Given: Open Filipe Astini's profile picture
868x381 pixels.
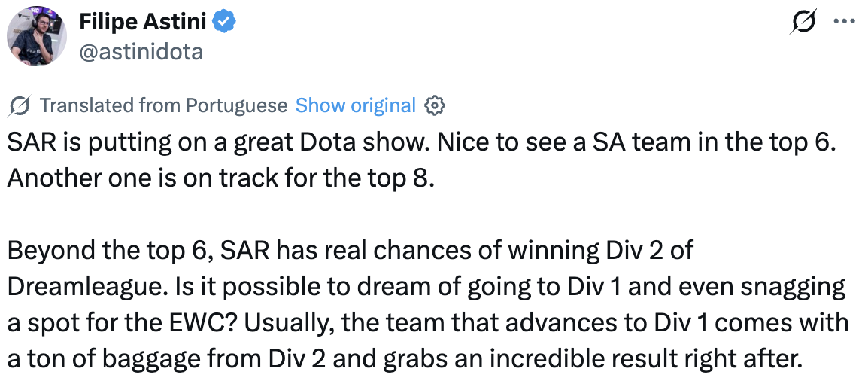Looking at the screenshot, I should tap(35, 38).
